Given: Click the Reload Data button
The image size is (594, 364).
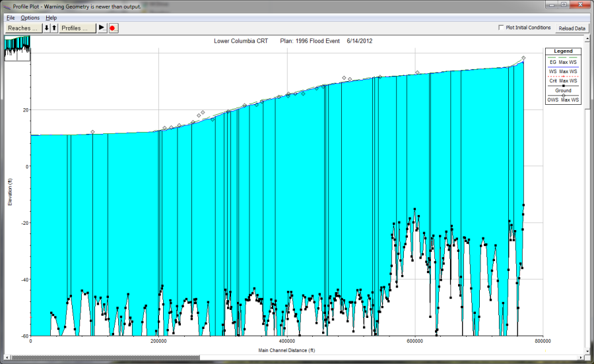Looking at the screenshot, I should pos(572,28).
